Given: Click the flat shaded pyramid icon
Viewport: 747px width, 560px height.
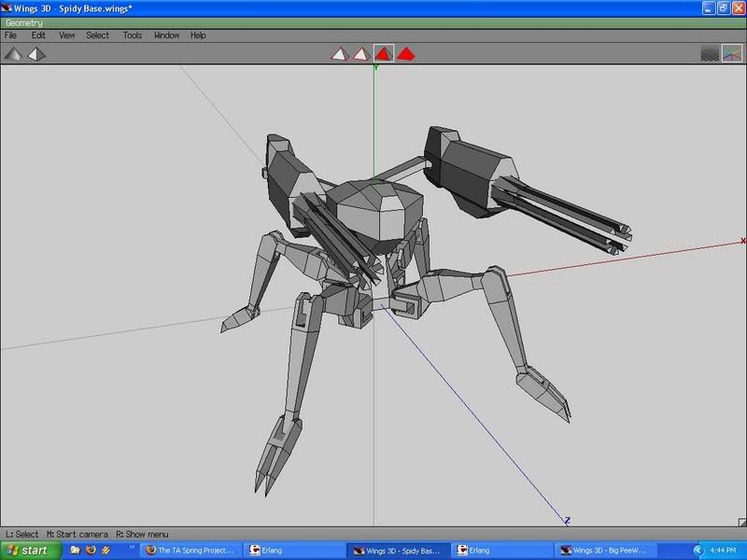Looking at the screenshot, I should [13, 54].
